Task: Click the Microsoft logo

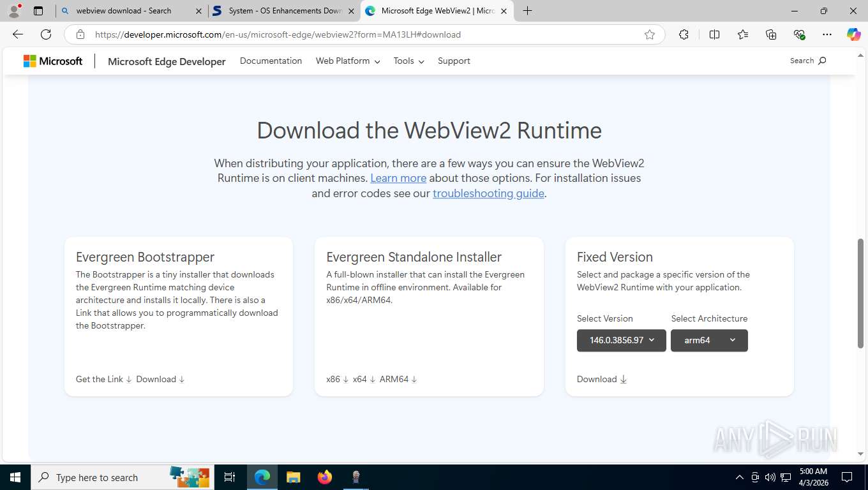Action: [53, 61]
